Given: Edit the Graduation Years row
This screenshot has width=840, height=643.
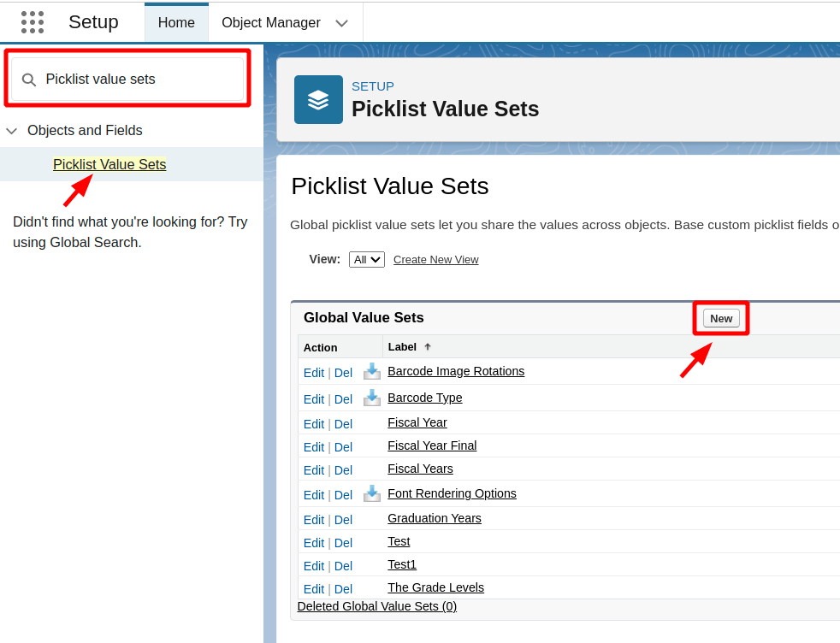Looking at the screenshot, I should click(x=313, y=520).
